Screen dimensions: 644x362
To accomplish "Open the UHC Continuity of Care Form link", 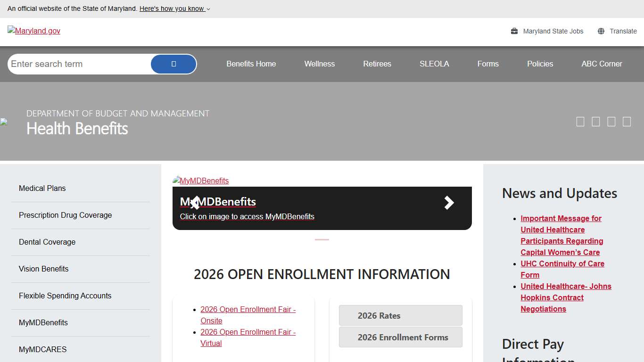I will [562, 269].
